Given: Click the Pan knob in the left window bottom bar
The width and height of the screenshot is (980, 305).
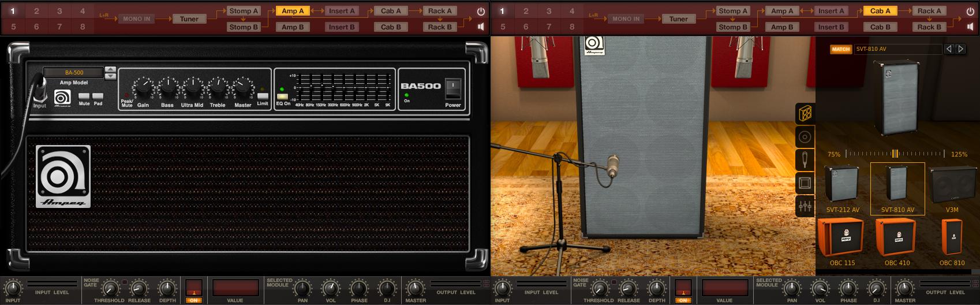Looking at the screenshot, I should 302,288.
